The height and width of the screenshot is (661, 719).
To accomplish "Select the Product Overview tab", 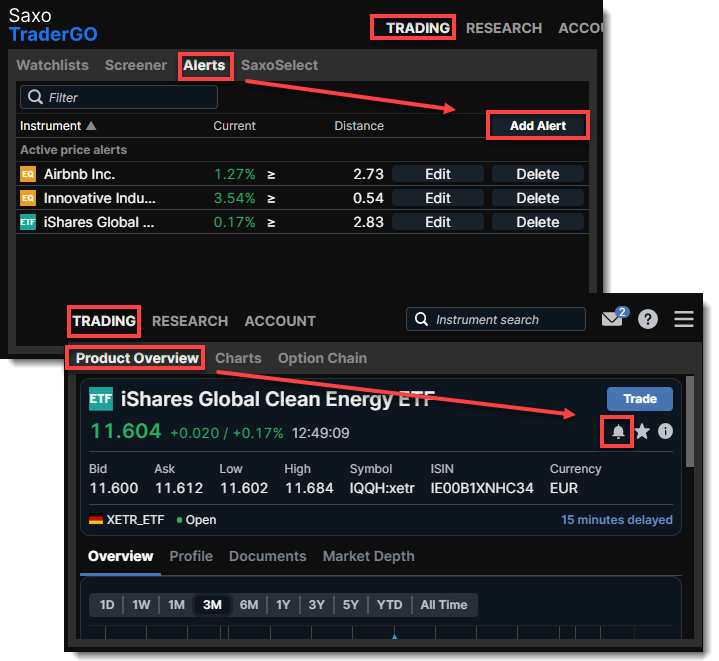I will (x=137, y=358).
